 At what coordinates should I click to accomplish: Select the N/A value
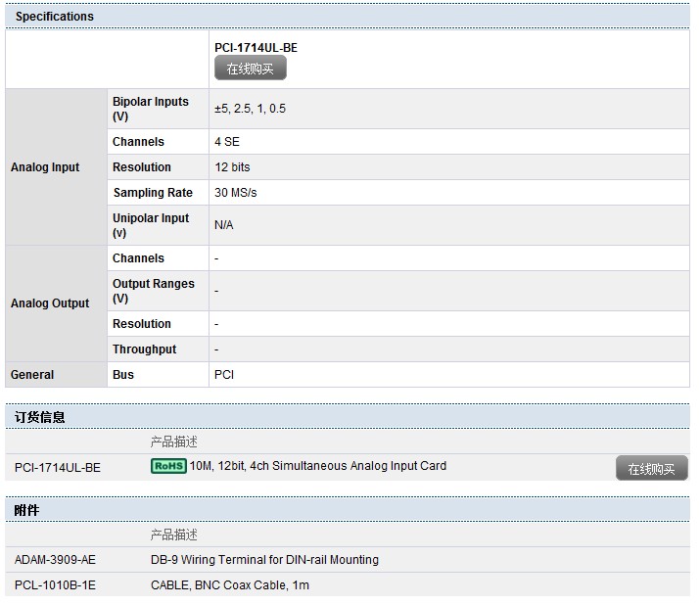(x=223, y=225)
